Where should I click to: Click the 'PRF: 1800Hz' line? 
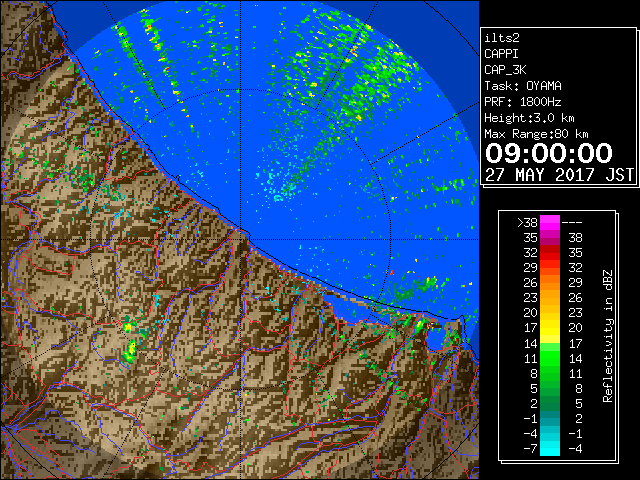point(522,102)
